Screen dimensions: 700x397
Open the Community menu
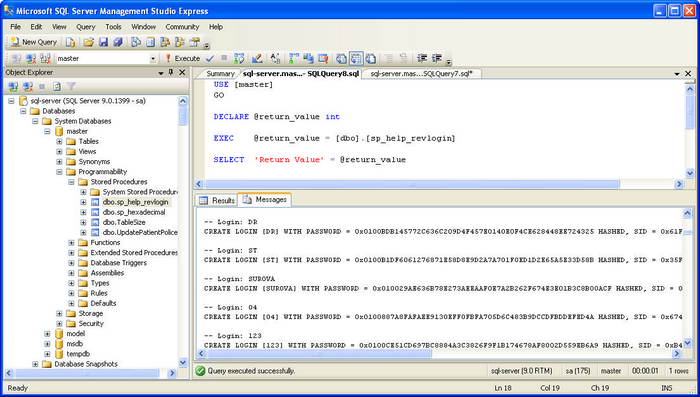coord(182,27)
